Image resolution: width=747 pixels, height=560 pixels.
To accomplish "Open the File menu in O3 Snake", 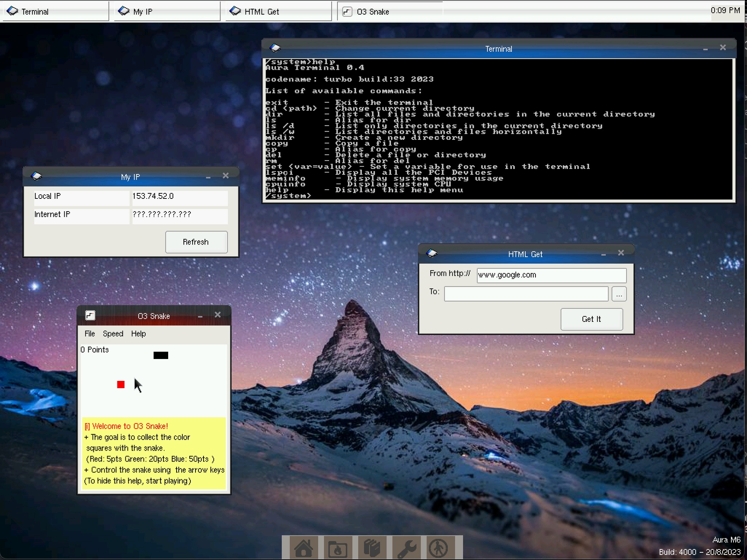I will (x=89, y=333).
